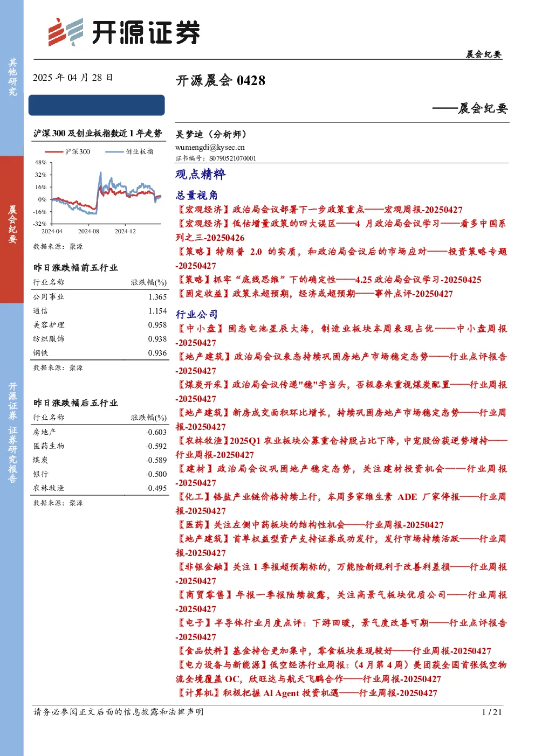Screen dimensions: 535x756
Task: Click the blue 创业板指 legend entry
Action: tap(129, 152)
